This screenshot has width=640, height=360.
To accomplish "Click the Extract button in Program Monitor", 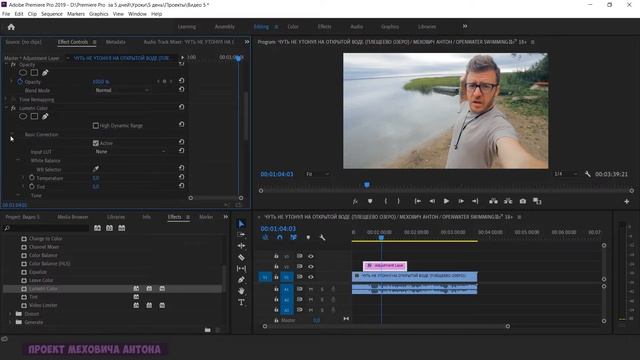I will pos(508,201).
